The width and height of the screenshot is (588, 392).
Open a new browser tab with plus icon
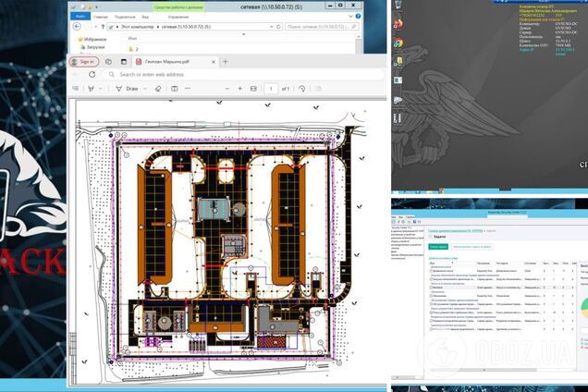click(226, 61)
